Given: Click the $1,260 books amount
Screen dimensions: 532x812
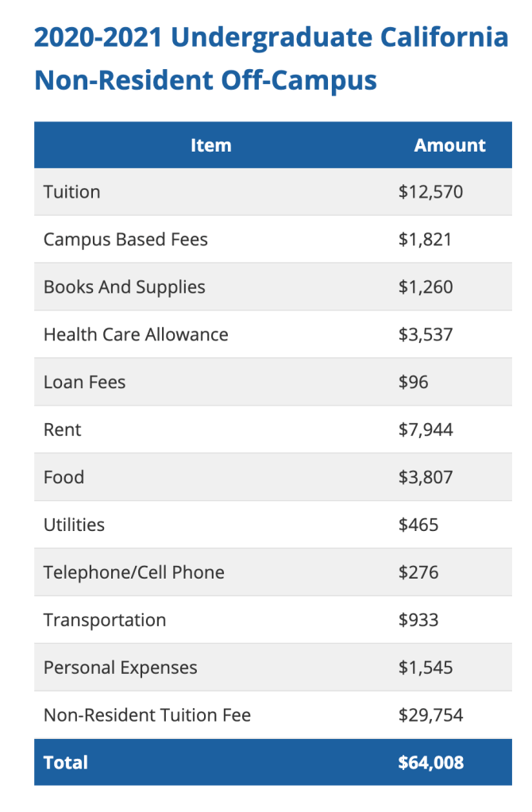Looking at the screenshot, I should pos(426,287).
